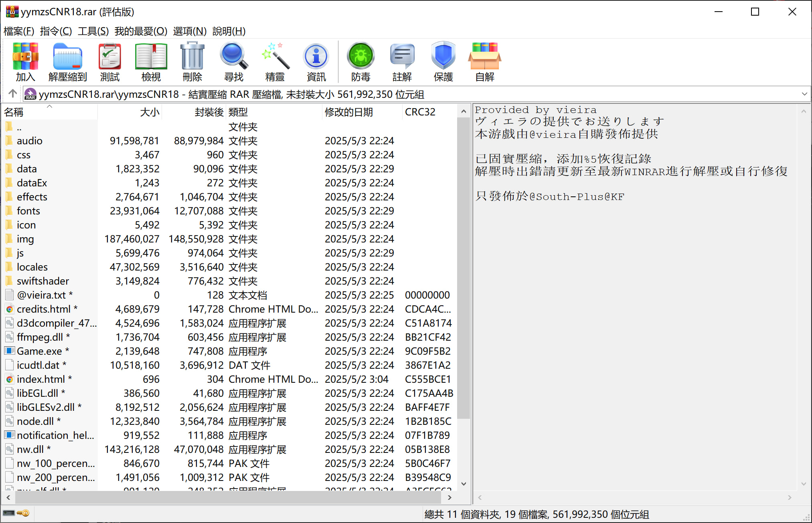Sort by the 大小 column header
The width and height of the screenshot is (812, 523).
pos(130,112)
